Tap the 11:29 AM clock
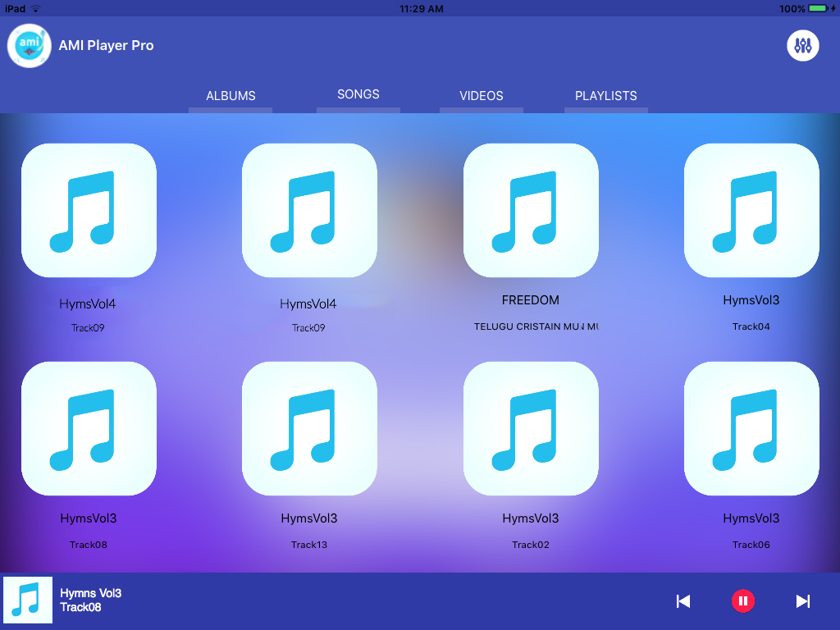The image size is (840, 630). coord(421,8)
